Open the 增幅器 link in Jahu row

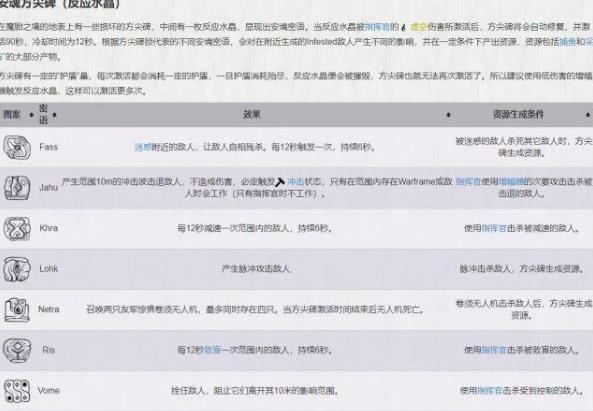coord(511,182)
